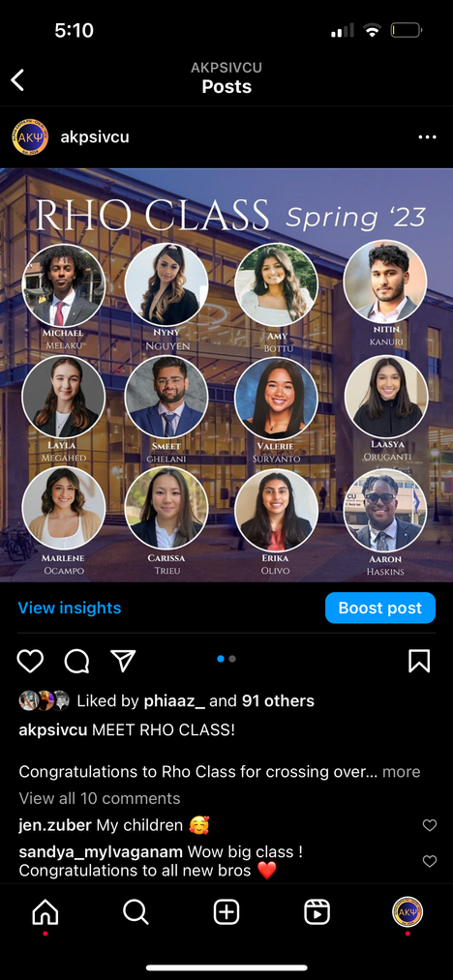Open the three-dots post options menu

pos(427,136)
